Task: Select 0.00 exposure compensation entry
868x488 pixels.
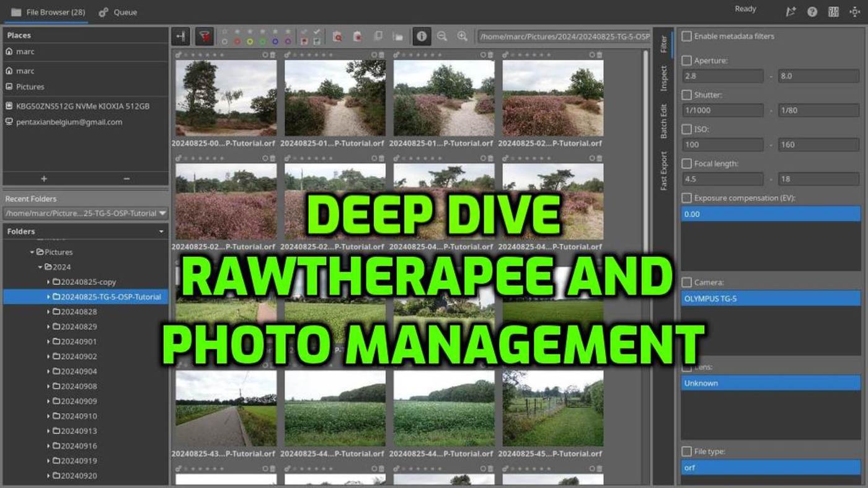Action: coord(771,214)
